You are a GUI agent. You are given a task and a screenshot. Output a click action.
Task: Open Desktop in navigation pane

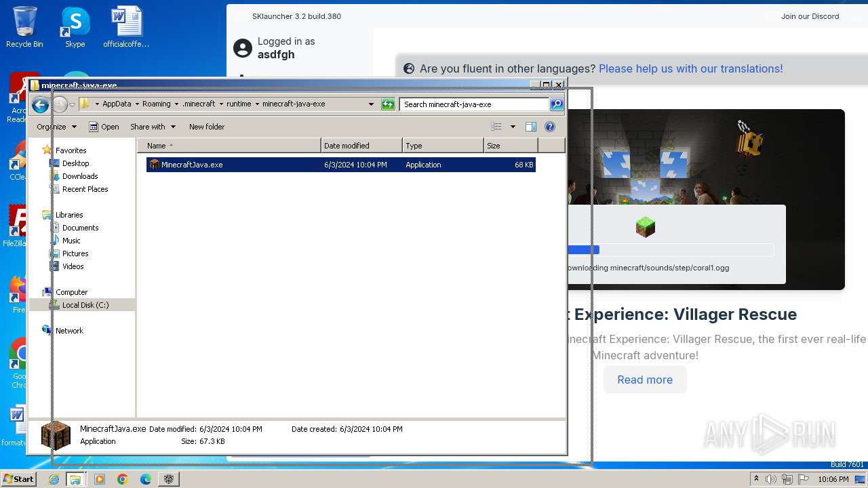click(75, 163)
